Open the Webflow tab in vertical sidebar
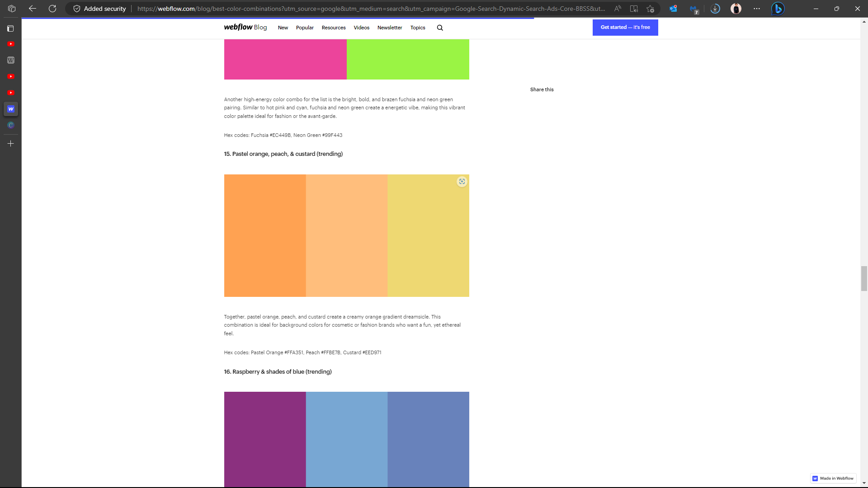The height and width of the screenshot is (488, 868). [11, 109]
